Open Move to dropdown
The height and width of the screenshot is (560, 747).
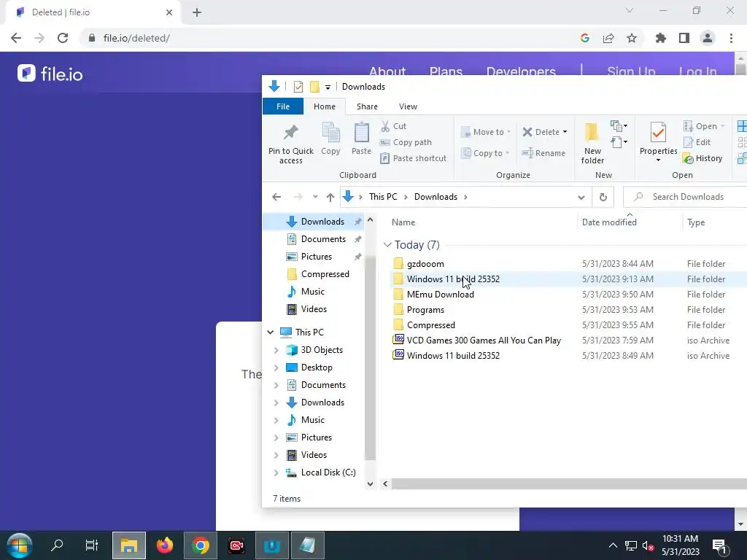coord(486,132)
